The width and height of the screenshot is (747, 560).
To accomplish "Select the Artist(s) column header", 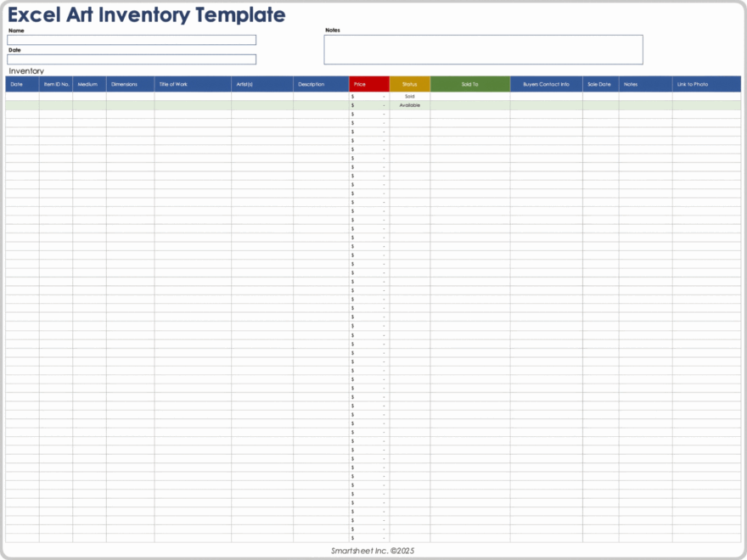I will click(x=262, y=84).
